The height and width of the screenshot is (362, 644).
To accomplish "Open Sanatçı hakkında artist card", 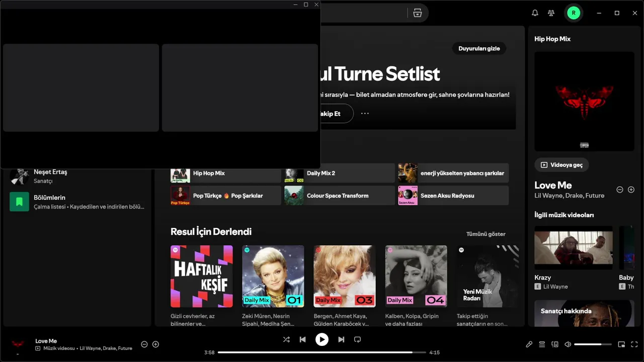I will (x=584, y=313).
